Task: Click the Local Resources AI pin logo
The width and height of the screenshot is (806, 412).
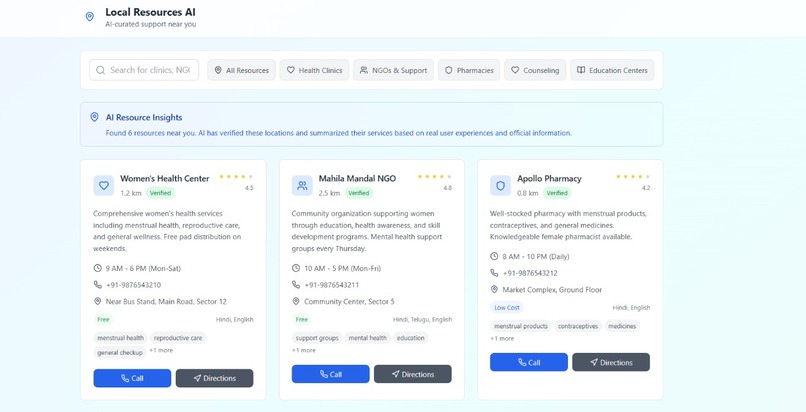Action: (x=89, y=17)
